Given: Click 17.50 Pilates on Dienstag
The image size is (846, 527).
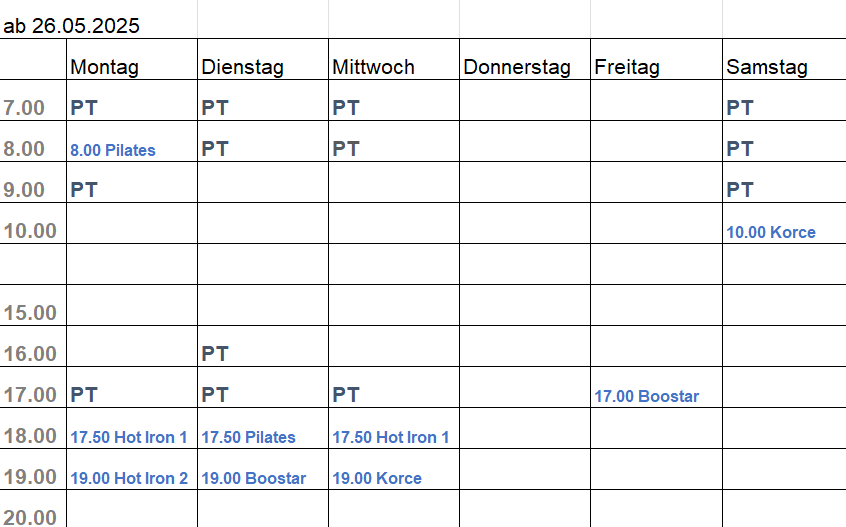Looking at the screenshot, I should 248,437.
